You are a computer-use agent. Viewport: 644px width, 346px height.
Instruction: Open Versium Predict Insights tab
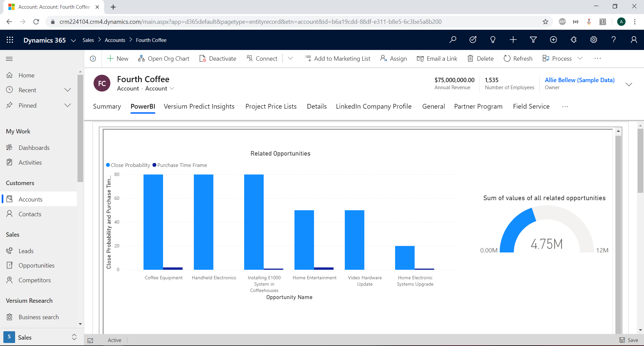(199, 106)
